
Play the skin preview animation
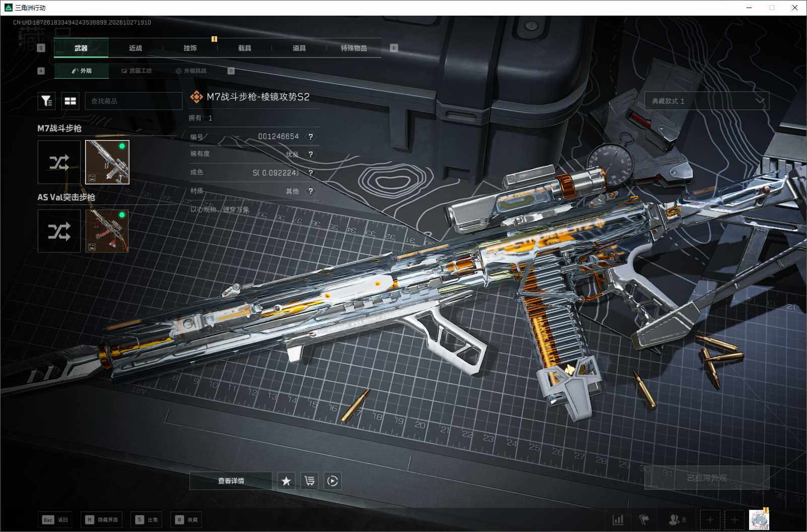coord(332,481)
